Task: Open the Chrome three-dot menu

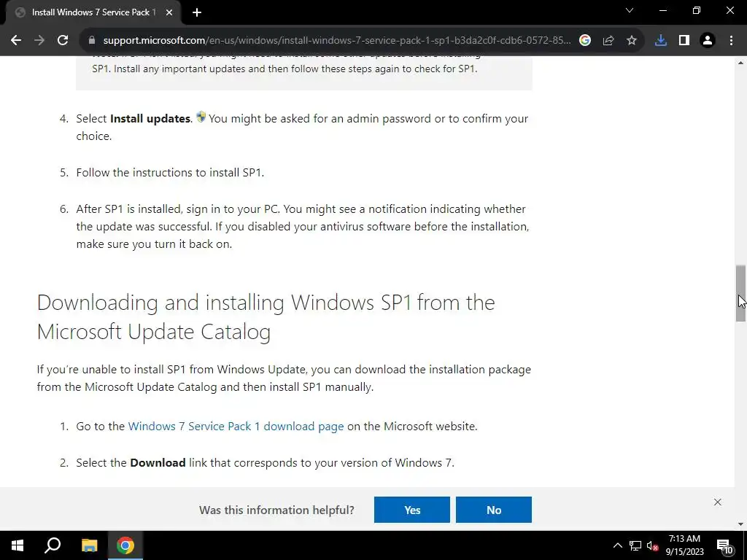Action: [x=731, y=41]
